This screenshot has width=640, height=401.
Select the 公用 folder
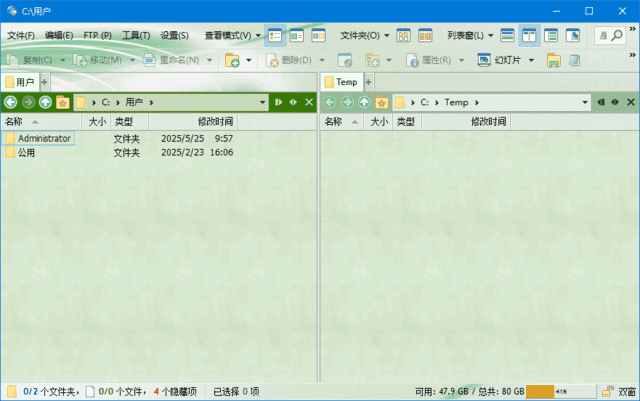pos(20,153)
